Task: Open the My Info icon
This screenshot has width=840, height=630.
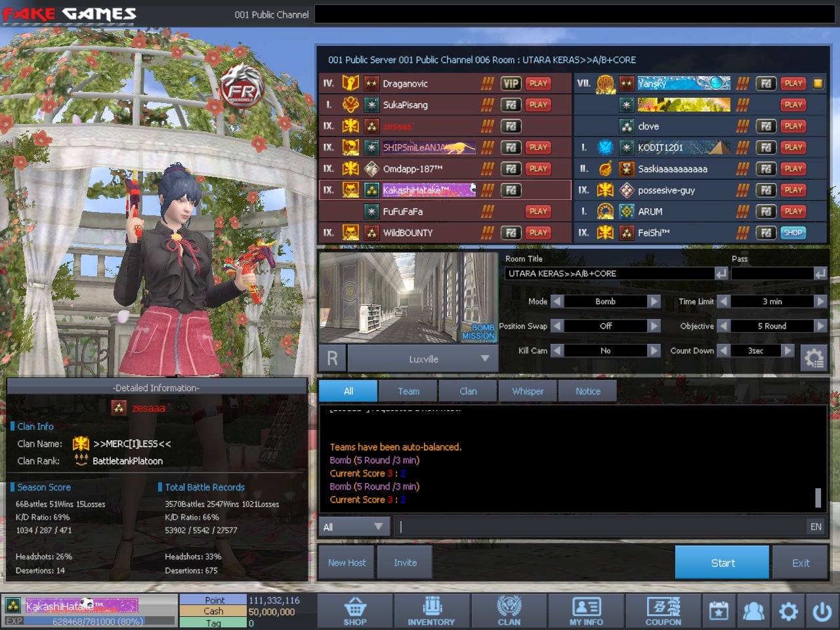Action: [x=586, y=612]
